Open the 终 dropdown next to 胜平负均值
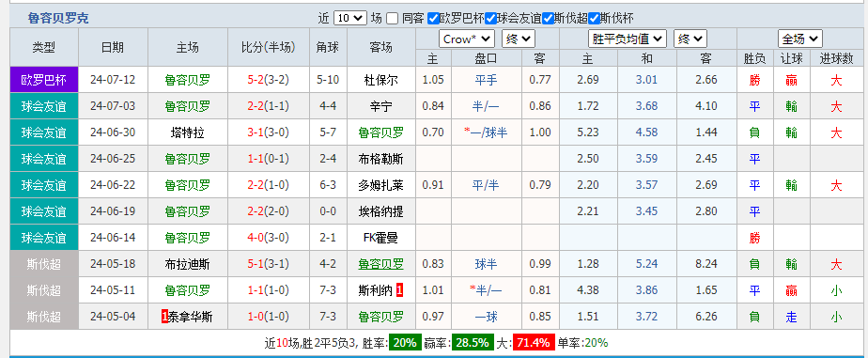This screenshot has width=868, height=358. click(690, 39)
